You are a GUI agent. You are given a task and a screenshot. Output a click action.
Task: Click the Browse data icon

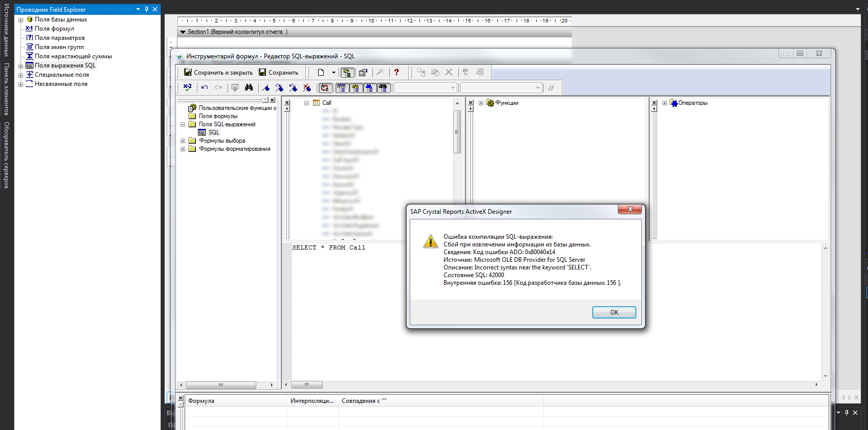tap(235, 87)
